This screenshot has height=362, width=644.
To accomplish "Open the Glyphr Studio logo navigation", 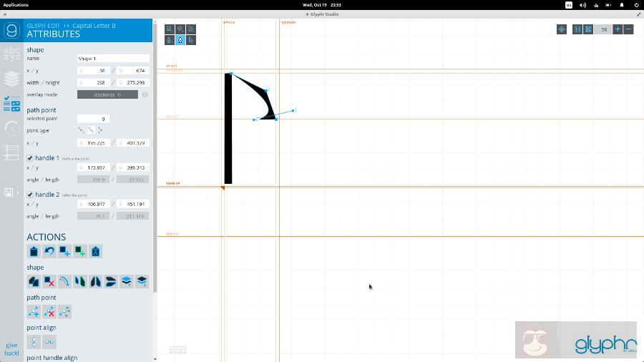I will (x=11, y=30).
